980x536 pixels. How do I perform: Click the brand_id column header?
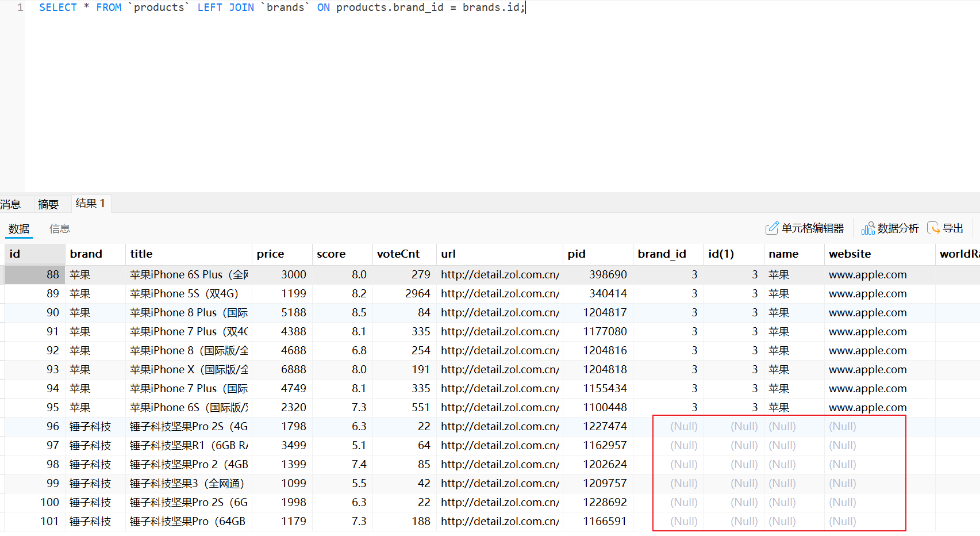coord(662,254)
